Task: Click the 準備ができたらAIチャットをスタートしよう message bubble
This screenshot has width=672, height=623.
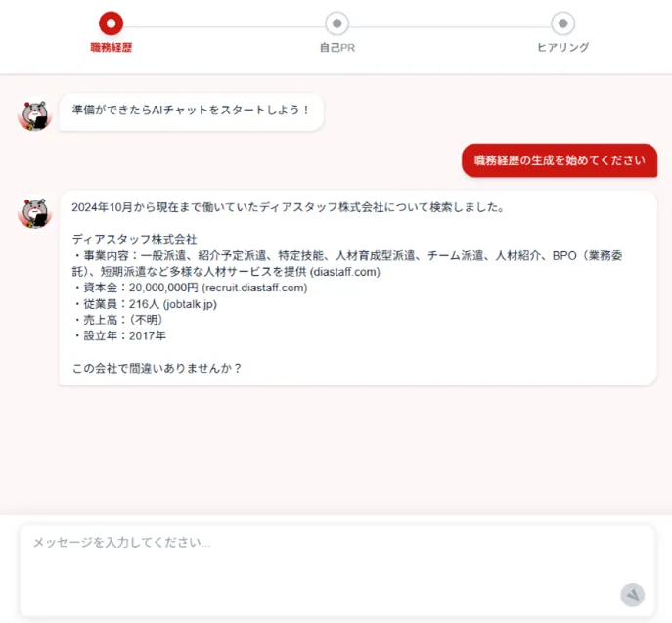Action: 191,111
